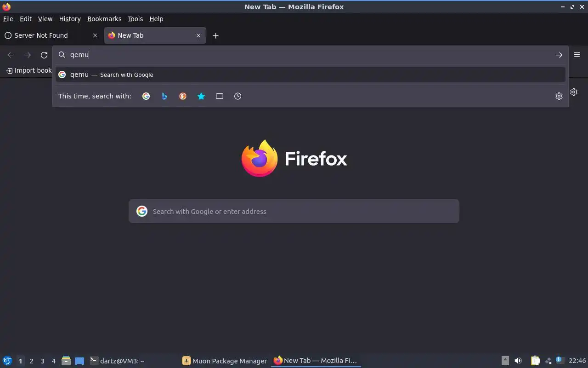Open the View menu
Screen dimensions: 588x368
(45, 19)
